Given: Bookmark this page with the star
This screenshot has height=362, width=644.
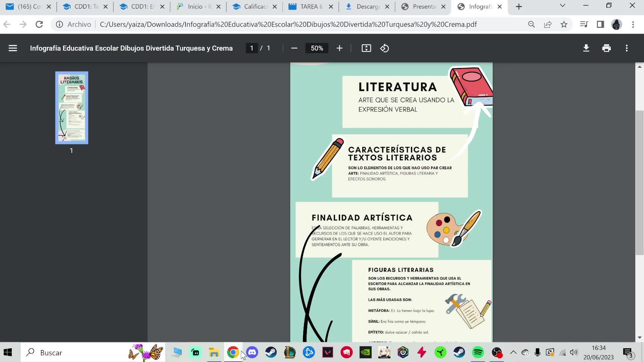Looking at the screenshot, I should click(564, 24).
